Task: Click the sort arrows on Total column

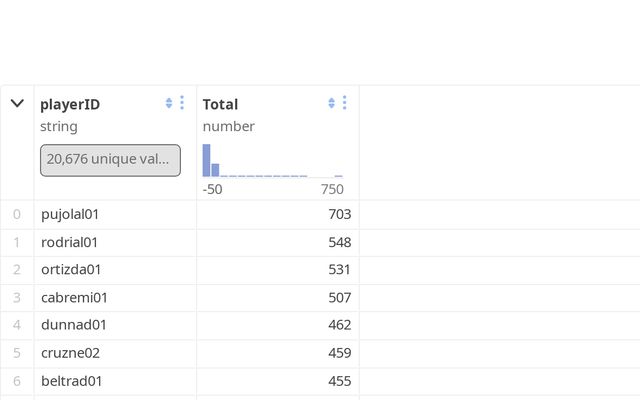Action: pos(331,103)
